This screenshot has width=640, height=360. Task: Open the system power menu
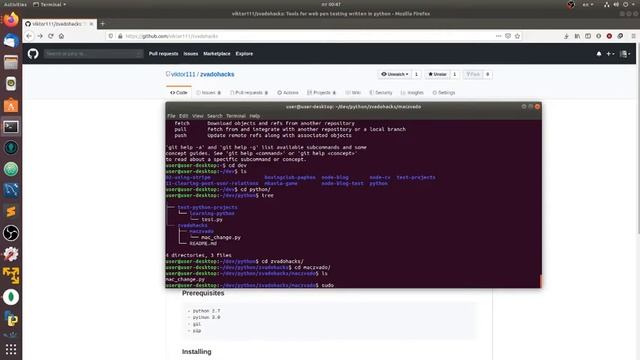pyautogui.click(x=628, y=4)
